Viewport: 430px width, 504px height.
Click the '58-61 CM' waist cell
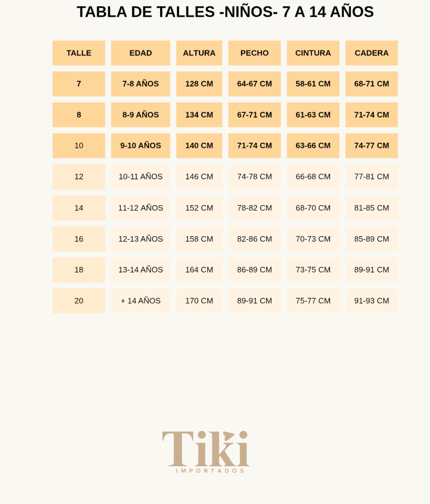[313, 84]
